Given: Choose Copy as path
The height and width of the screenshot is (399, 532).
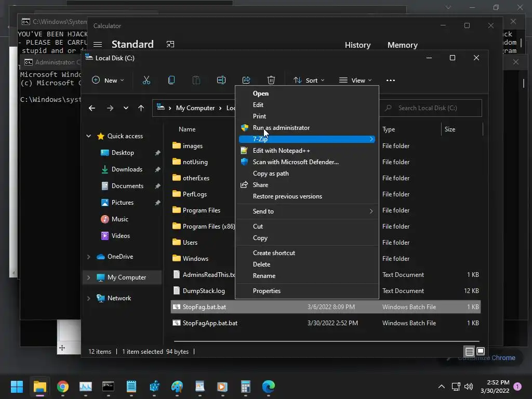Looking at the screenshot, I should (x=307, y=174).
